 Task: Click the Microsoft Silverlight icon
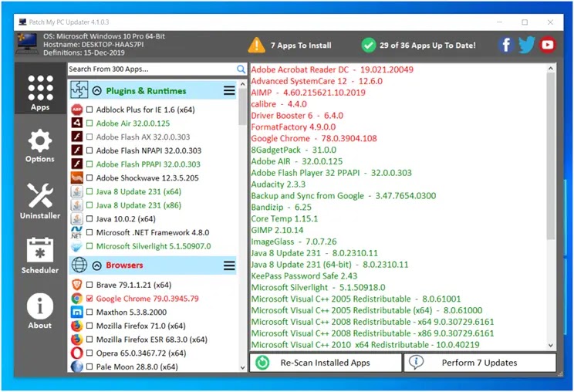(x=76, y=246)
